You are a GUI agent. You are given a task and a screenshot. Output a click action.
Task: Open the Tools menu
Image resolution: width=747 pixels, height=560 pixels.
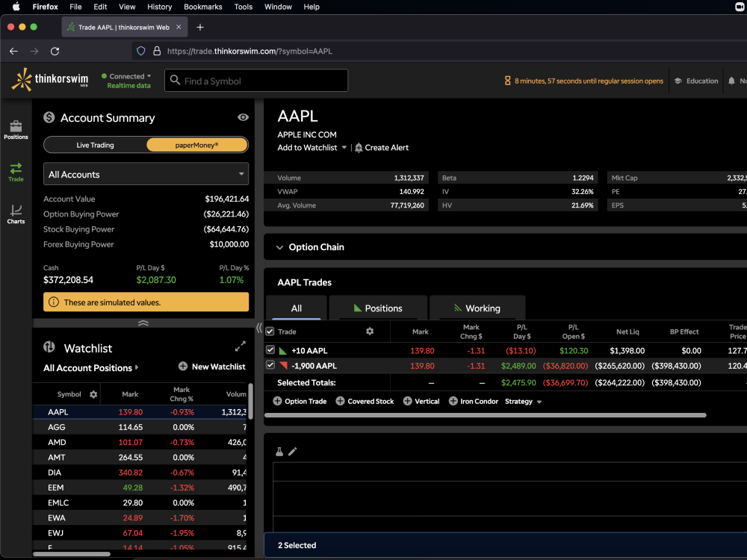pos(243,7)
